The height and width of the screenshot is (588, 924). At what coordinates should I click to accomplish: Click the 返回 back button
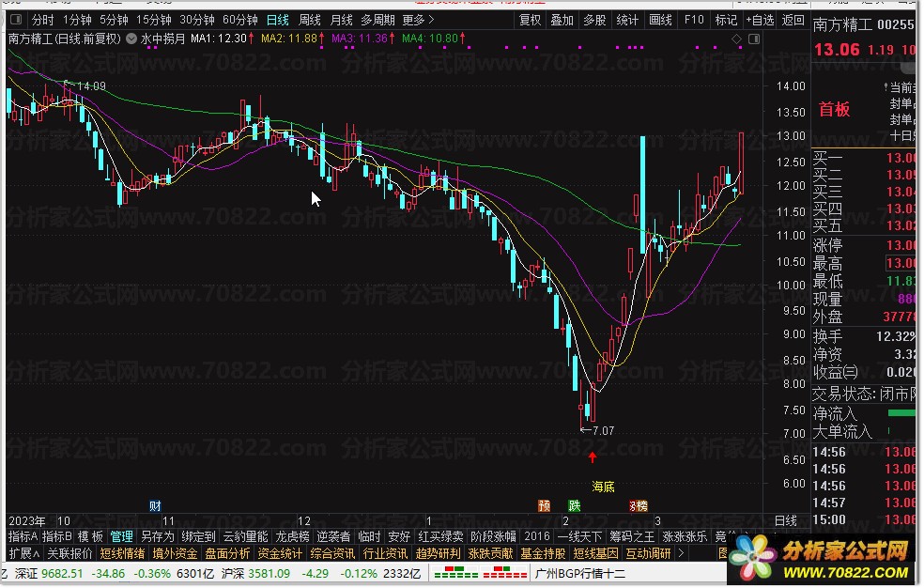pos(793,20)
